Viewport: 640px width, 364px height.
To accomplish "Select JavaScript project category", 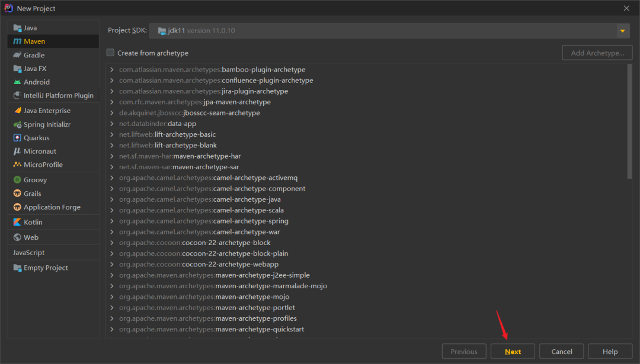I will [53, 253].
